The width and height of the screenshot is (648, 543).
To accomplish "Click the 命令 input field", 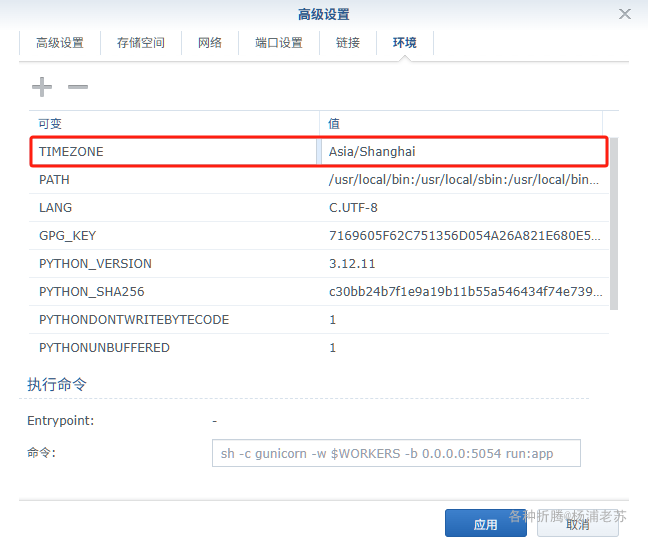I will pyautogui.click(x=396, y=453).
